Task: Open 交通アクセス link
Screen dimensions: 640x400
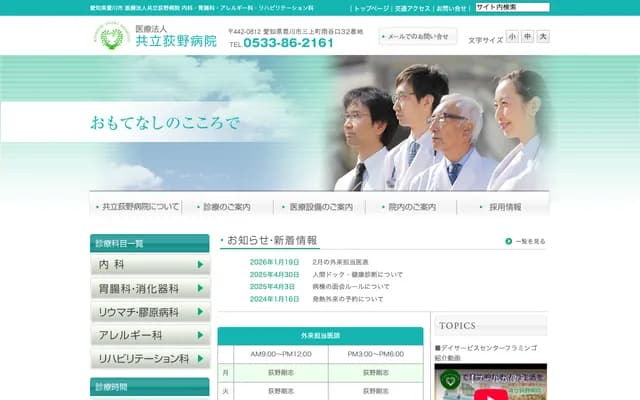Action: click(x=412, y=8)
